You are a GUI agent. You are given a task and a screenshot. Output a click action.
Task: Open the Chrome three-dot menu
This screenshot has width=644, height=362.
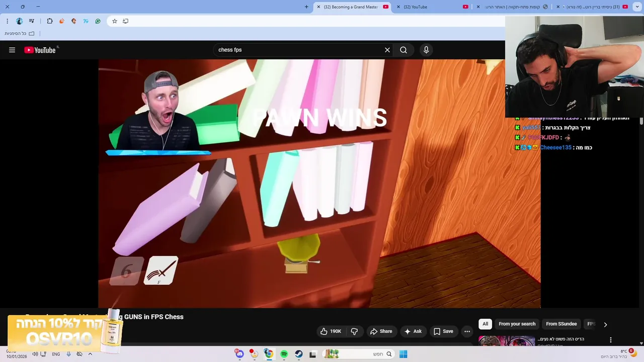point(7,21)
